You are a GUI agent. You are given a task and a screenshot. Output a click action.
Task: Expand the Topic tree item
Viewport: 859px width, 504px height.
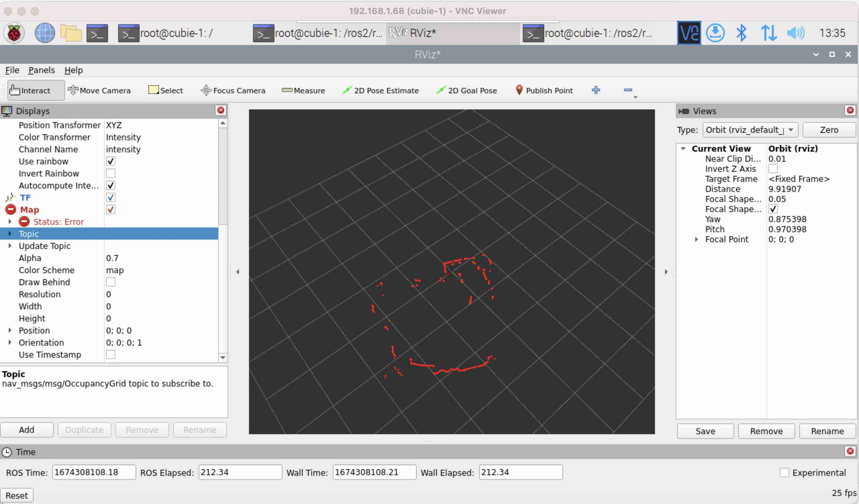[9, 234]
